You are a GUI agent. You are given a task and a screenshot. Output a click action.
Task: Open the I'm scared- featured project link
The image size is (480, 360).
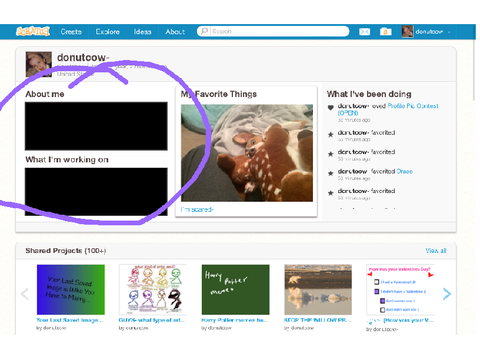[x=197, y=209]
